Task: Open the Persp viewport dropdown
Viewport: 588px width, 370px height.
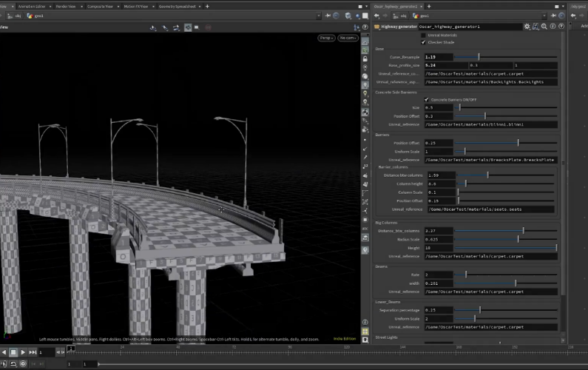Action: pos(326,38)
